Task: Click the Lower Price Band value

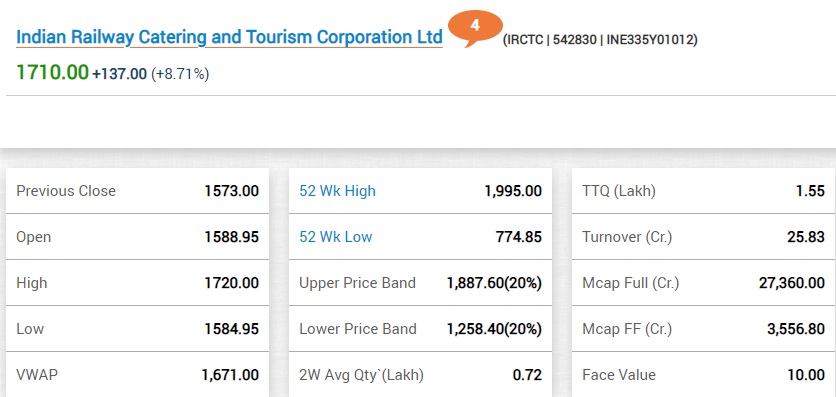Action: pos(494,329)
